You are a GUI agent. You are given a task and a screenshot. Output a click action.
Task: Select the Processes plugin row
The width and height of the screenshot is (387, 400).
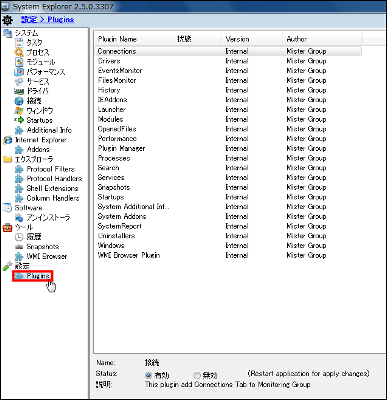(228, 158)
